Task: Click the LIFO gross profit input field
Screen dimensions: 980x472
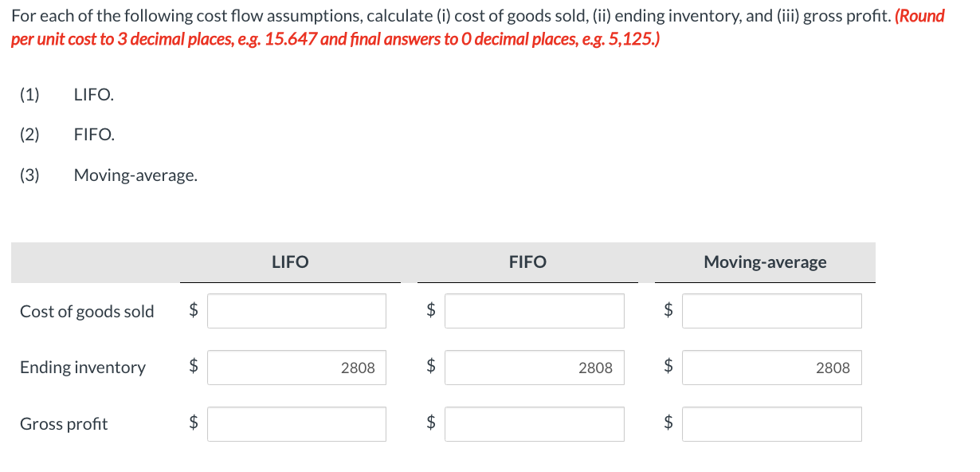Action: (x=296, y=423)
